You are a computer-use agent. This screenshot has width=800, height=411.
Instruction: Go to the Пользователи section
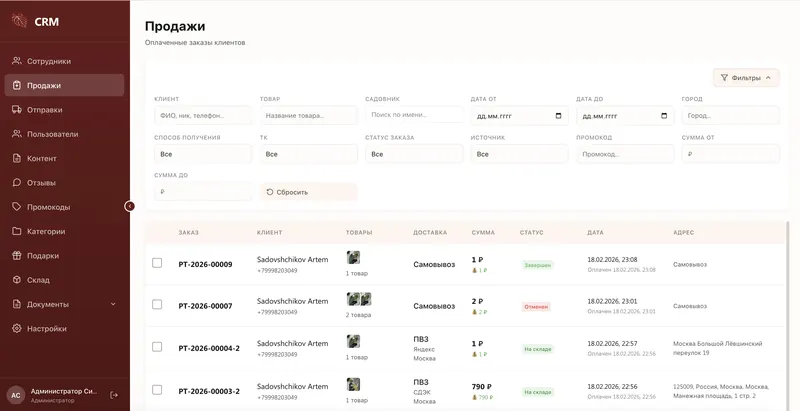tap(64, 134)
